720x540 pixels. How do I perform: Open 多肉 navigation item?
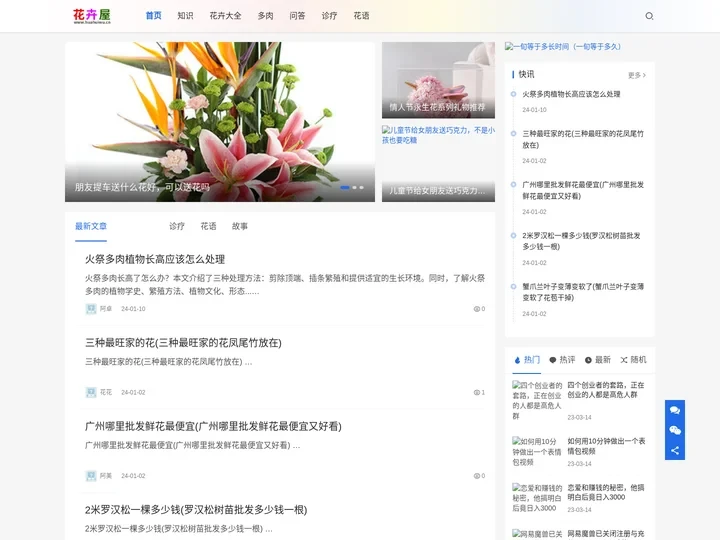(265, 16)
